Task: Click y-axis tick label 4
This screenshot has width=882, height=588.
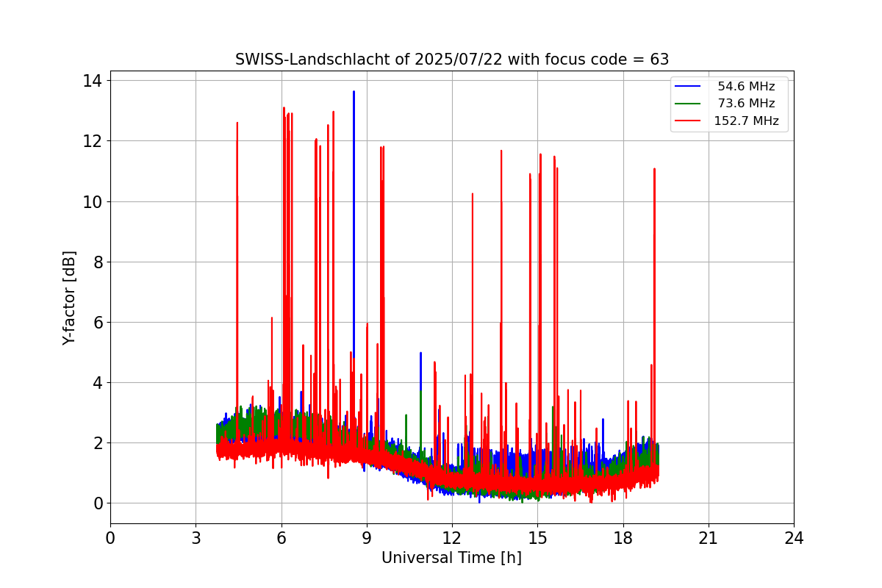Action: (98, 382)
